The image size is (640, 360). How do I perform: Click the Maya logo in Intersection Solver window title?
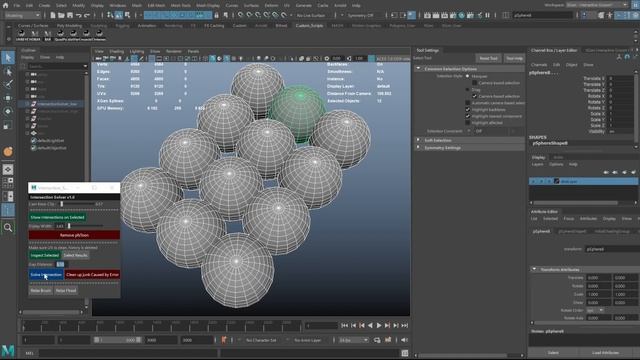33,188
